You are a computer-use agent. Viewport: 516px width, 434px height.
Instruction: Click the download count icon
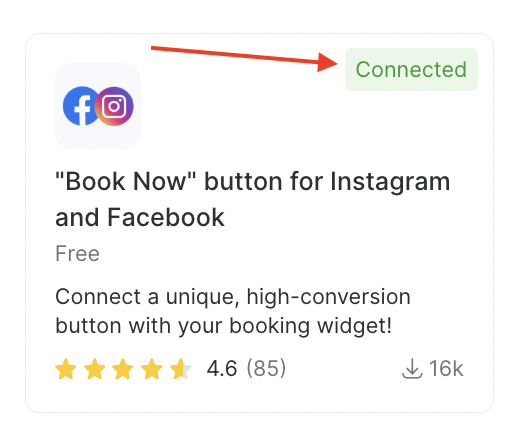tap(412, 369)
